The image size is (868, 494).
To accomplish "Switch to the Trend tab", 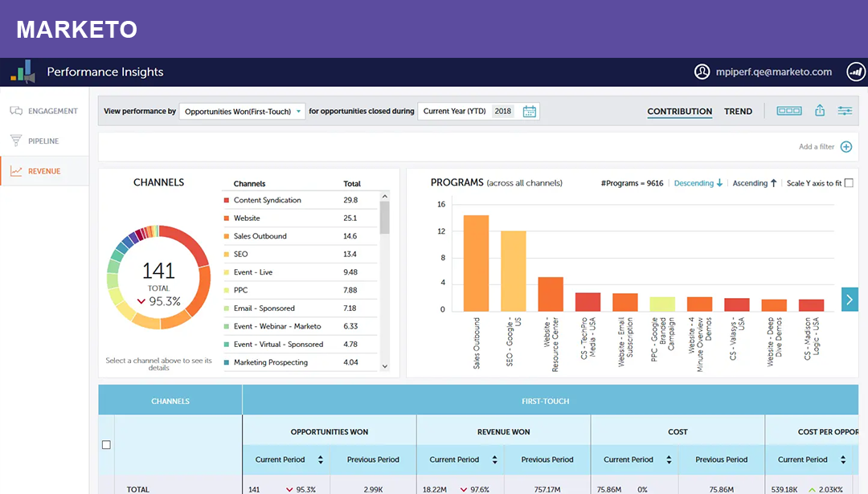I will tap(738, 112).
